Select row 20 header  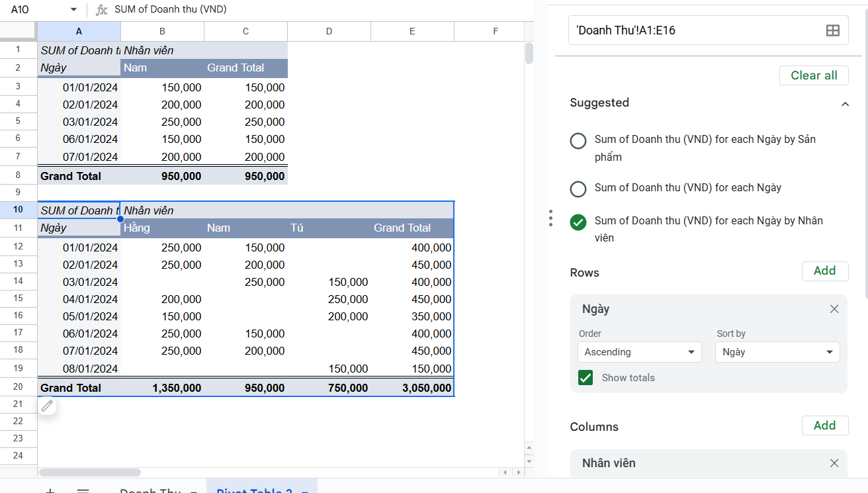tap(19, 387)
